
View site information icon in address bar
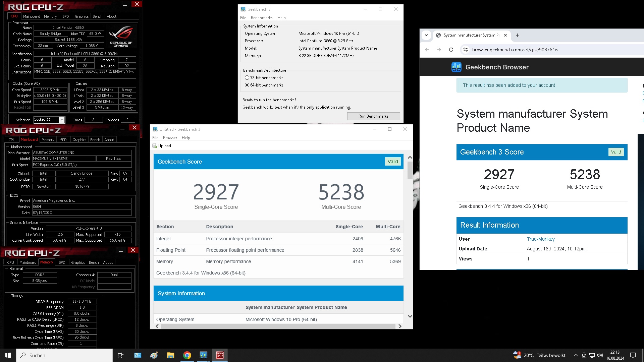(465, 50)
